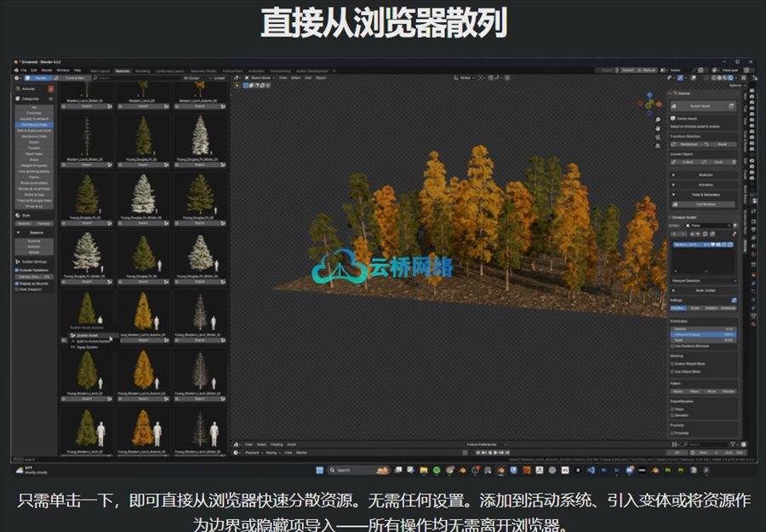The height and width of the screenshot is (532, 766).
Task: Click the Tool Browser button
Action: [705, 205]
